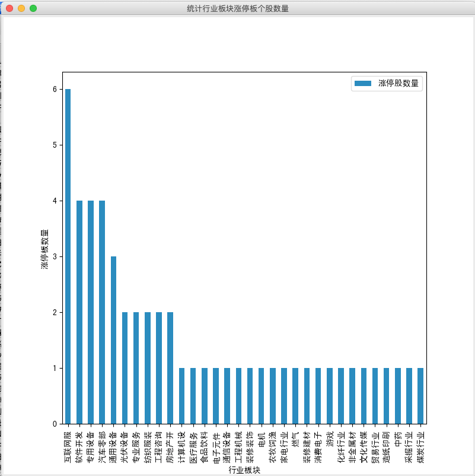Click the x-axis label 专用设备
Viewport: 475px width, 476px height.
click(91, 447)
